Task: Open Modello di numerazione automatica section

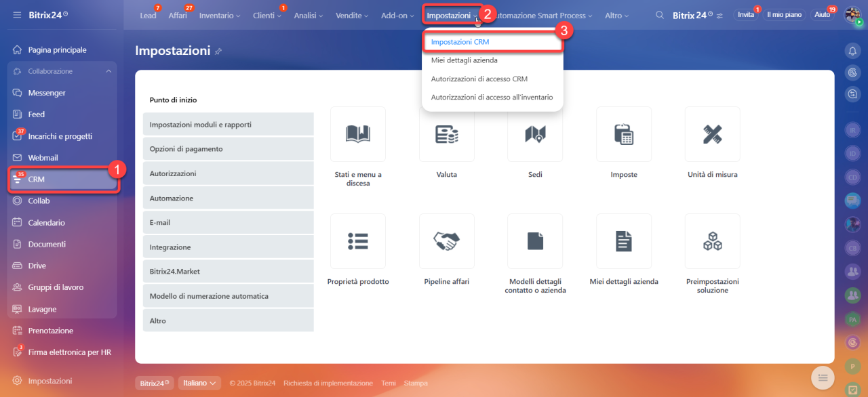Action: pos(229,296)
